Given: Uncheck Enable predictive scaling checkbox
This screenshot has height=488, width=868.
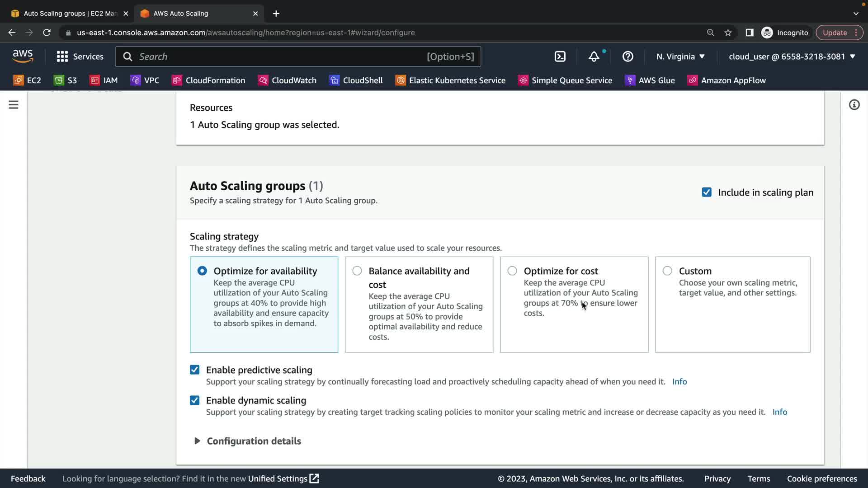Looking at the screenshot, I should (x=194, y=370).
